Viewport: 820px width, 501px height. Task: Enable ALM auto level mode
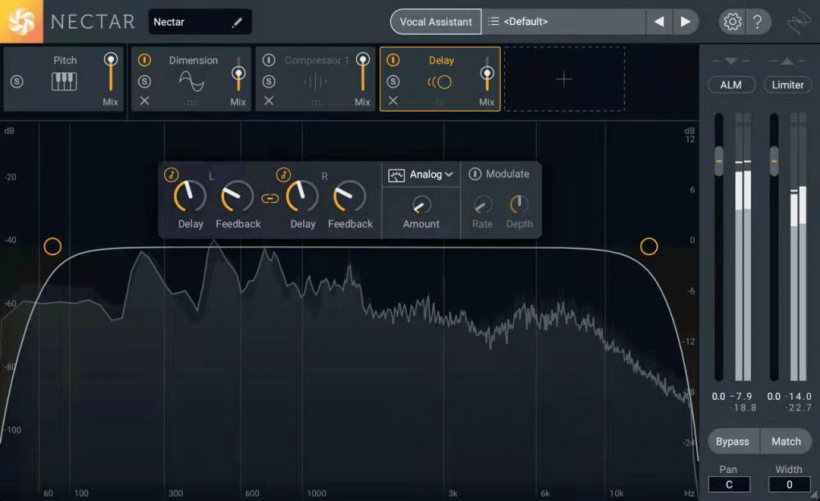click(x=731, y=85)
